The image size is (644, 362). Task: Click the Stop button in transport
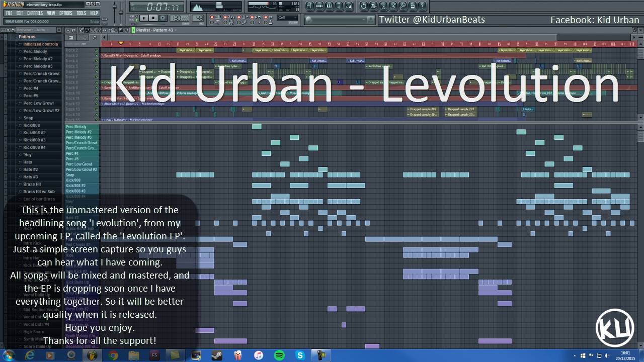point(153,18)
